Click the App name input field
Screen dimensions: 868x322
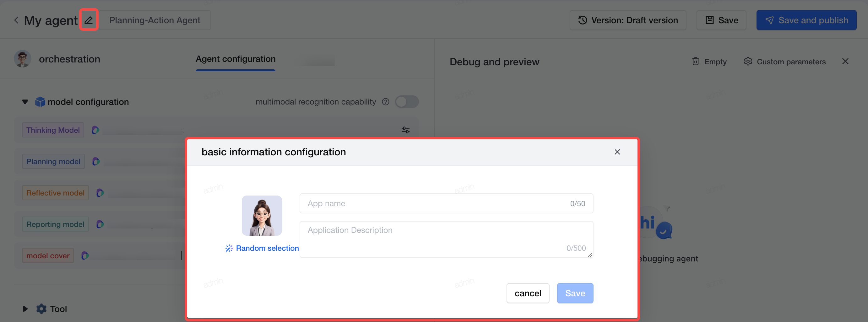pos(446,203)
